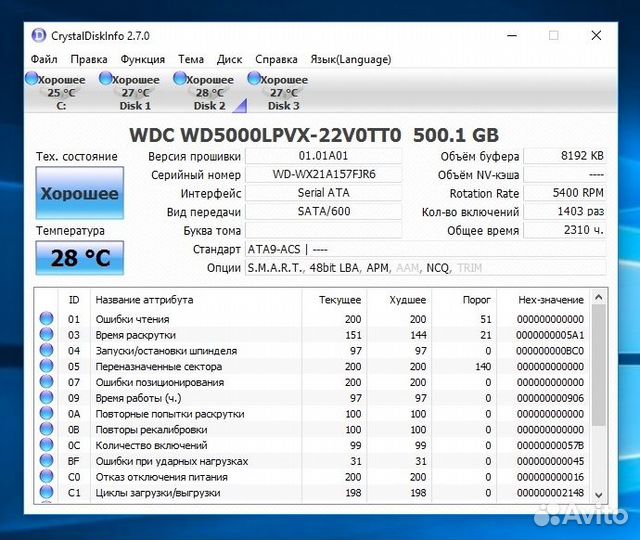
Task: Click the status orb for attribute 01
Action: [47, 318]
